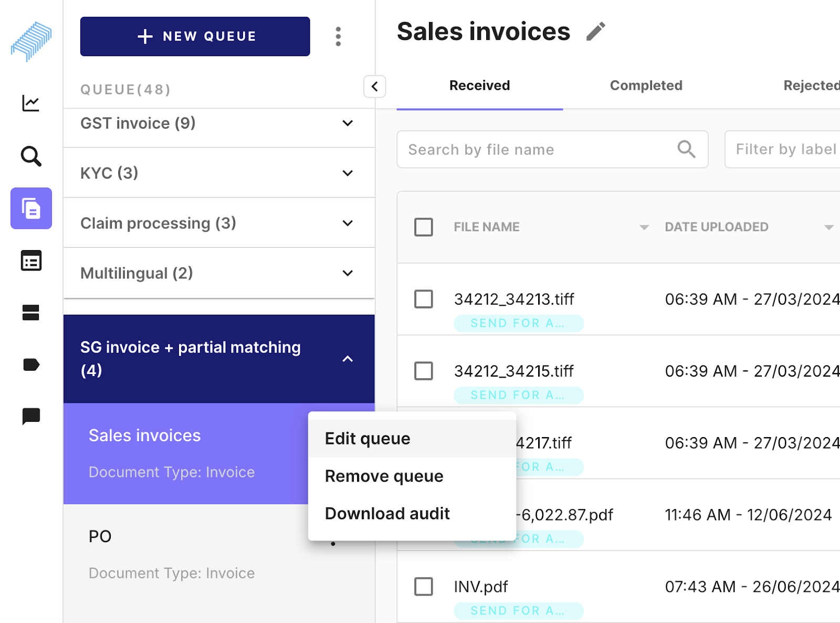Image resolution: width=840 pixels, height=623 pixels.
Task: Sort by the DATE UPLOADED column arrow
Action: click(x=828, y=227)
